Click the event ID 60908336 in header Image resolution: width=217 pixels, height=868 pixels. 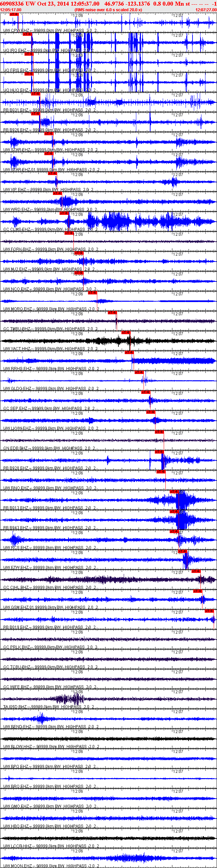click(x=12, y=3)
